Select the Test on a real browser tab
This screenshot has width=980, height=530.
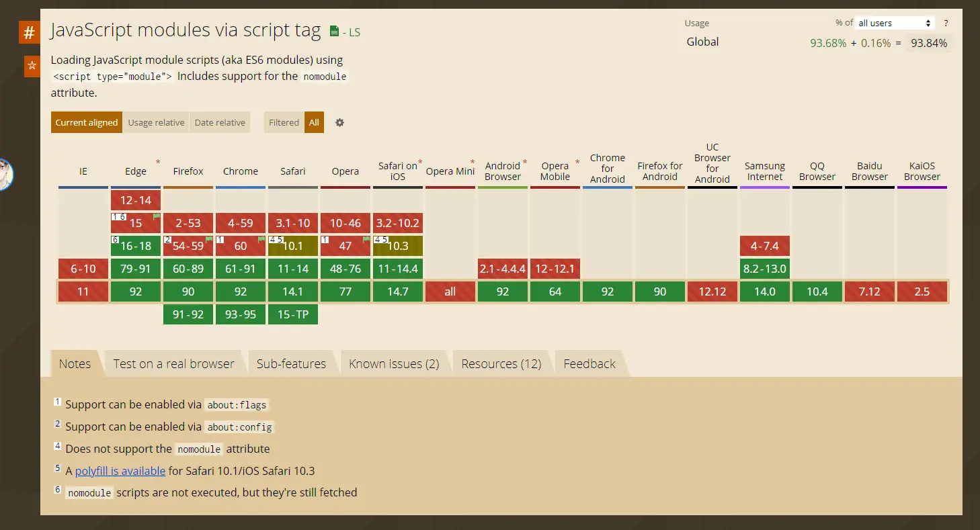[173, 363]
